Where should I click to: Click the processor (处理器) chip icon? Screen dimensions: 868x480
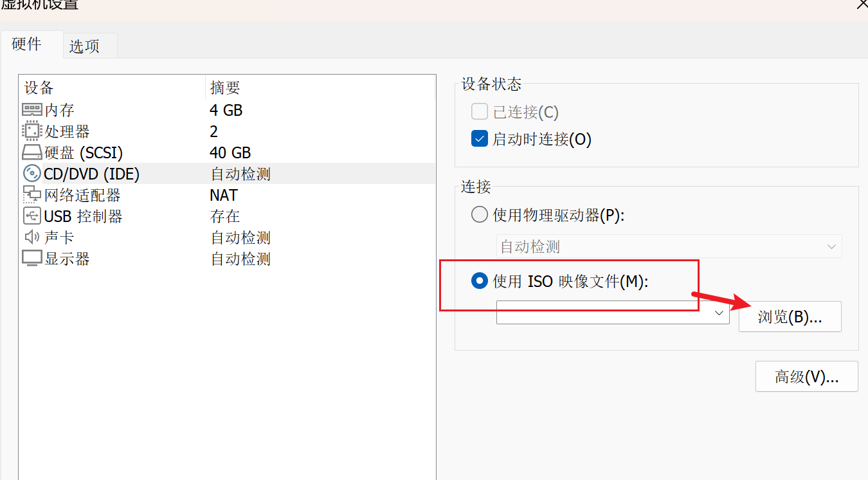coord(32,131)
